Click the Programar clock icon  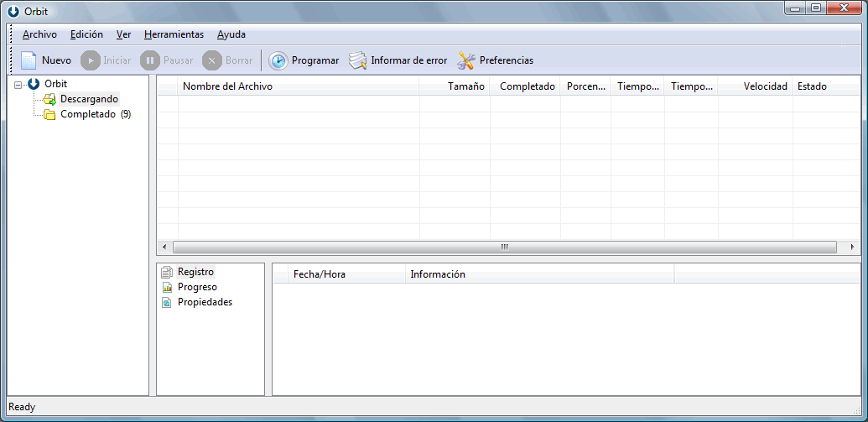278,60
